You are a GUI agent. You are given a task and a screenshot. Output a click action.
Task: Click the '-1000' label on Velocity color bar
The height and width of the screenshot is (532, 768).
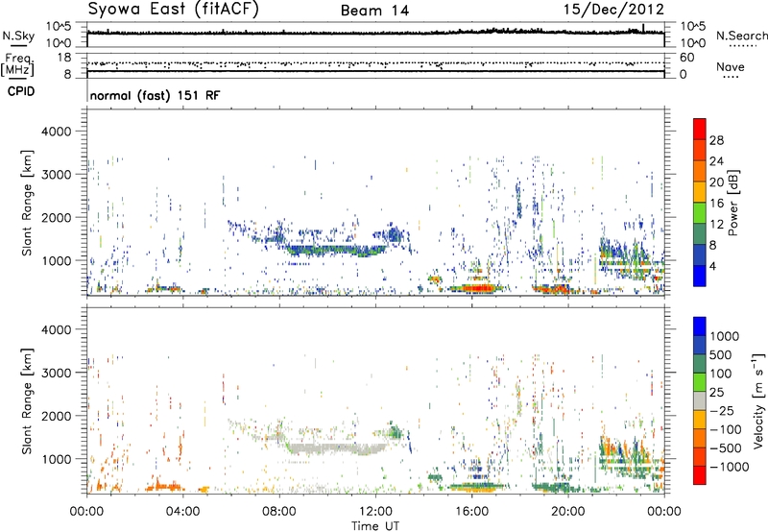pyautogui.click(x=730, y=467)
